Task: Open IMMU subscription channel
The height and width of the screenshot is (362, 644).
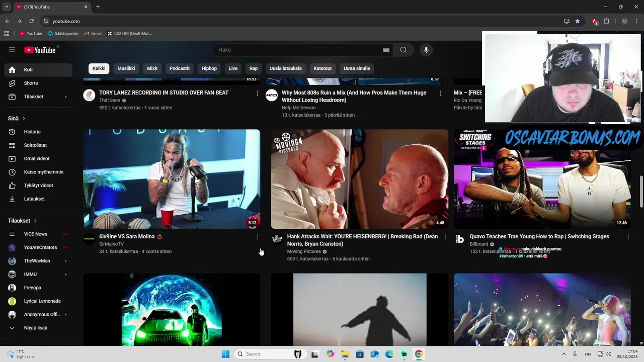Action: click(38, 275)
